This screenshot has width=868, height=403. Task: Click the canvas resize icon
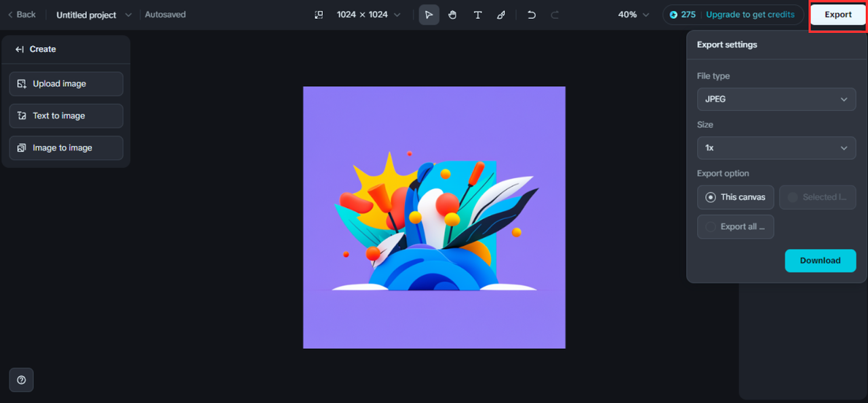[319, 15]
